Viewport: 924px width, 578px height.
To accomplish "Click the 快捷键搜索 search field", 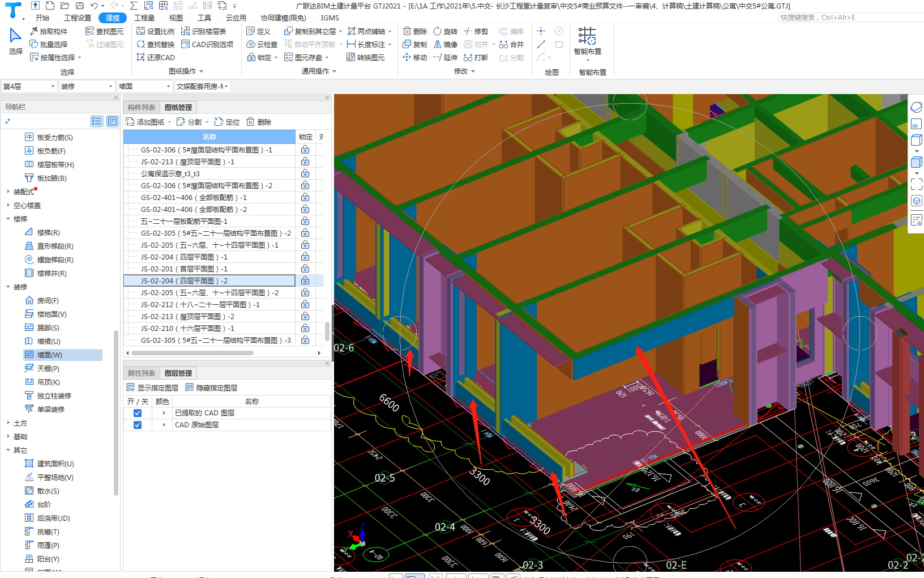I will pyautogui.click(x=850, y=18).
